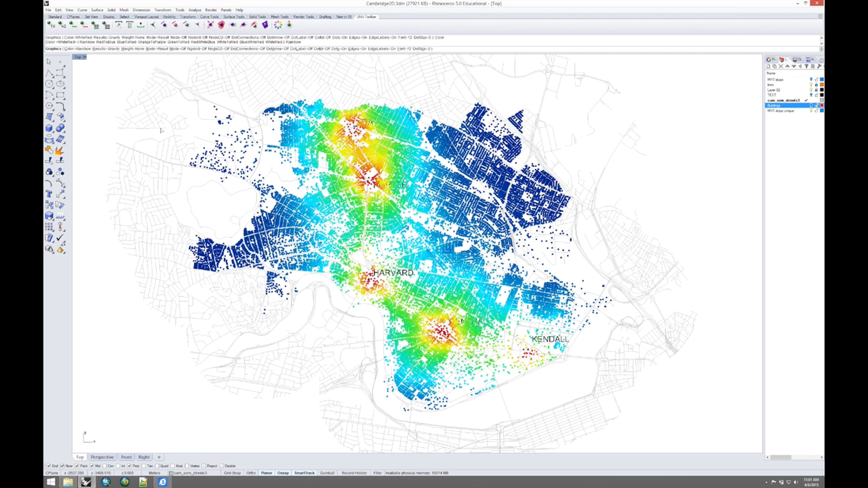Click Record History in the status bar
The image size is (868, 488).
[x=354, y=473]
